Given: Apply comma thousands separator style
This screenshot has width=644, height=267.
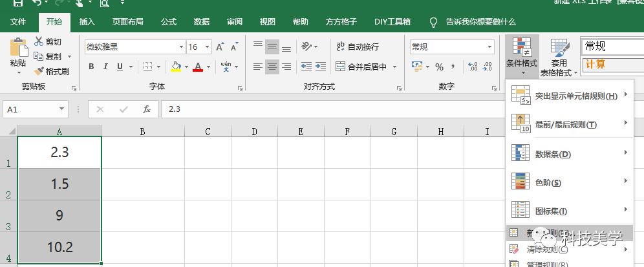Looking at the screenshot, I should point(453,67).
